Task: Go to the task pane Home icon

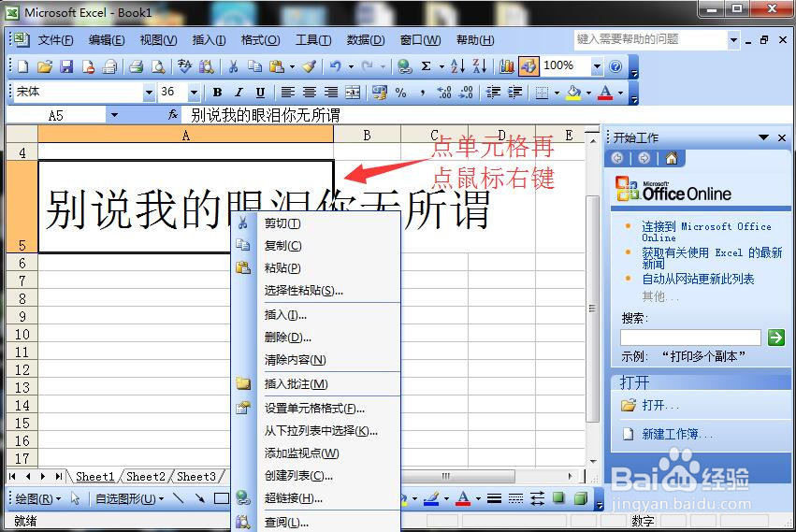Action: click(671, 159)
